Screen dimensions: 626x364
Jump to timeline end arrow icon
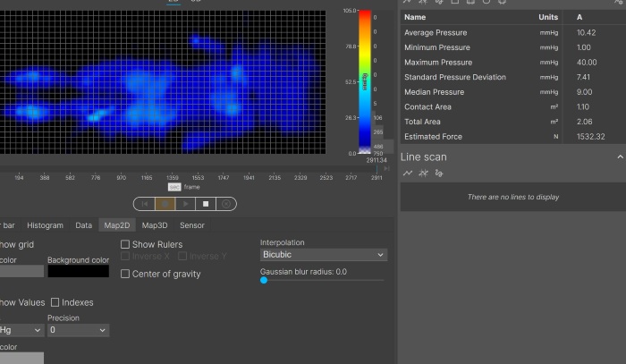[x=386, y=168]
